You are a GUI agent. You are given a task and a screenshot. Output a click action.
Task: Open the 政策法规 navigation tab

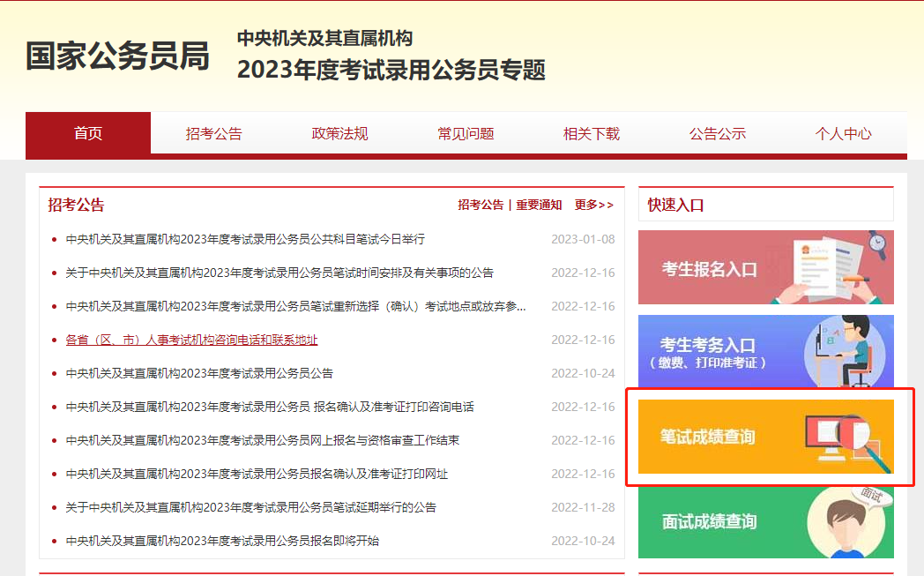coord(339,134)
